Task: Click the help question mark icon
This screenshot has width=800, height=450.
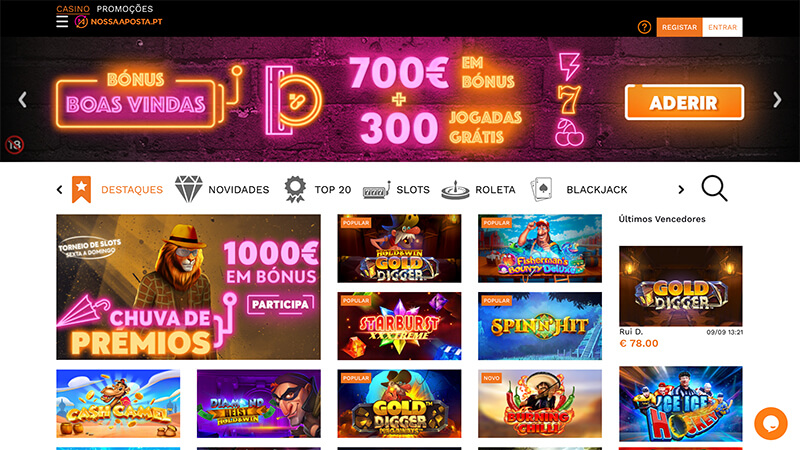Action: [x=644, y=27]
